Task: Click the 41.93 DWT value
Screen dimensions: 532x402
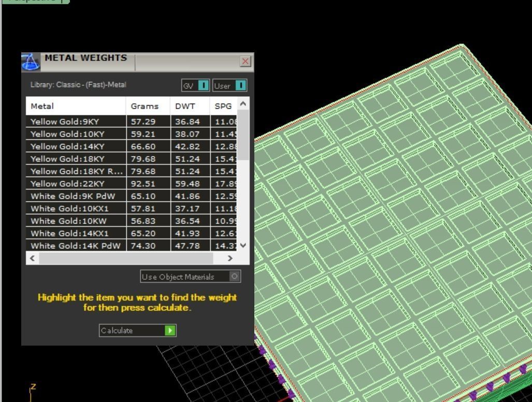Action: (188, 233)
